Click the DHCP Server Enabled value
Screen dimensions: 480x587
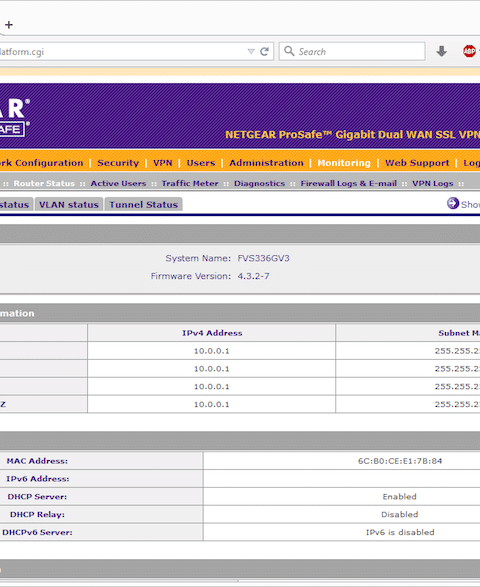pyautogui.click(x=400, y=496)
